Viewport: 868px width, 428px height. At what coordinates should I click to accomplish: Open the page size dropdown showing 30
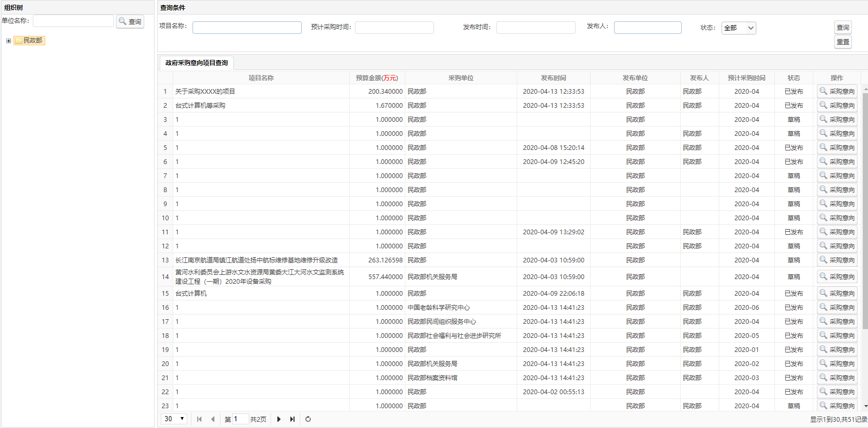(174, 419)
